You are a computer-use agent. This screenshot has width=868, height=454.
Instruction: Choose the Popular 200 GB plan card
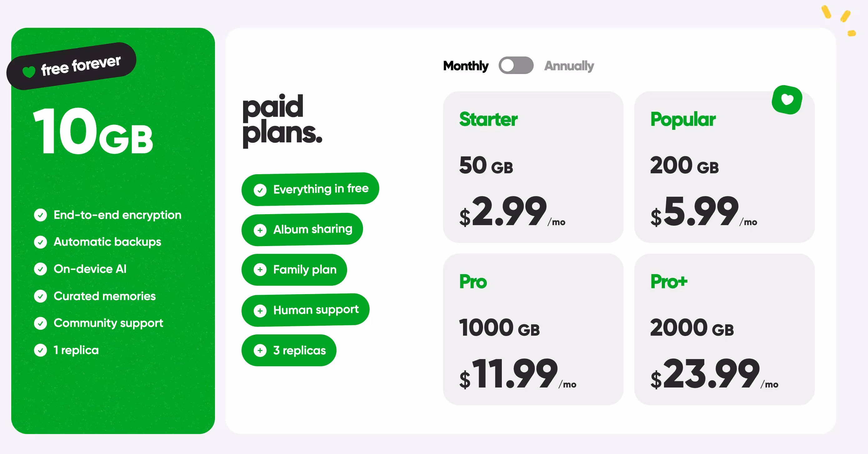pos(724,167)
